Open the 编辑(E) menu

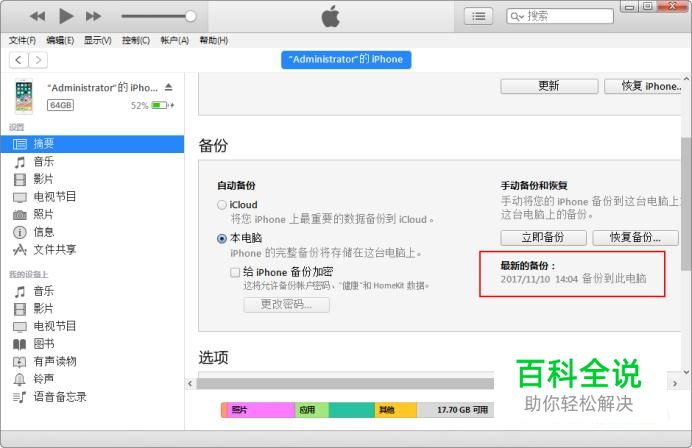(60, 41)
